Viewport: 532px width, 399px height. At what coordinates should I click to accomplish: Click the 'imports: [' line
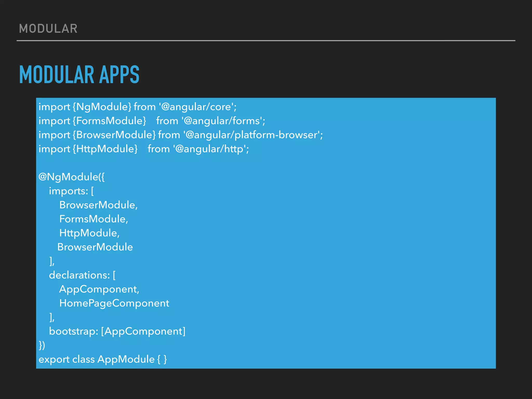pos(71,191)
